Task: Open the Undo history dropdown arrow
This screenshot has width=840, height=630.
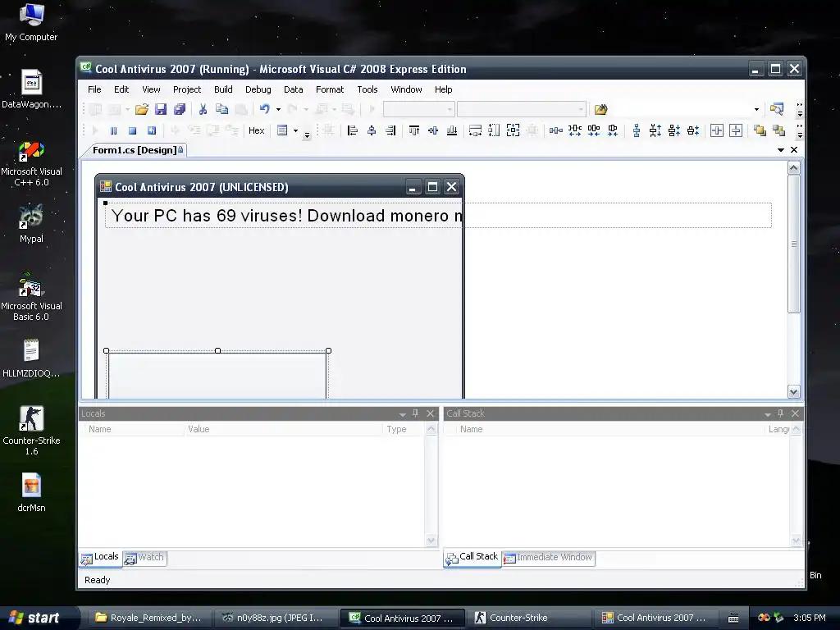Action: 278,109
